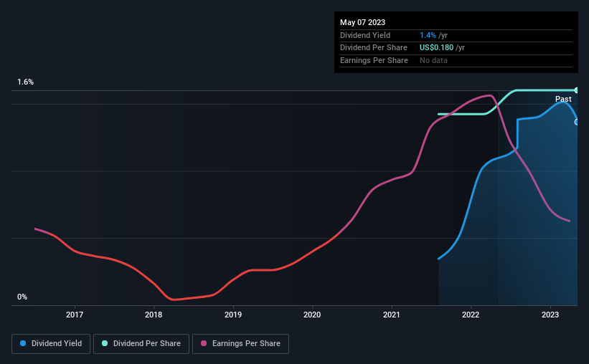The height and width of the screenshot is (364, 589).
Task: Click the US$0.180 dividend per share value
Action: (436, 48)
